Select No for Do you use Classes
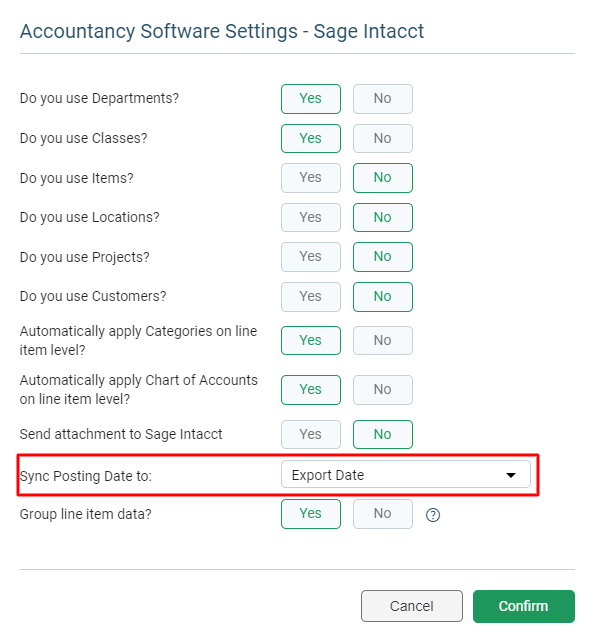Screen dimensions: 602x639 pos(383,139)
